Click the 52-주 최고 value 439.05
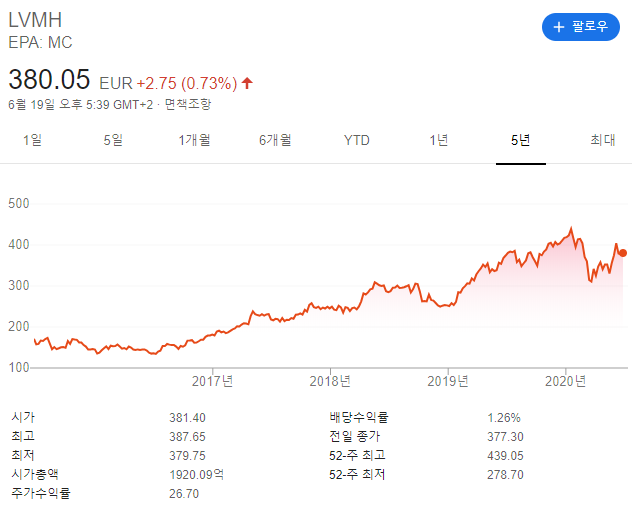 tap(505, 456)
